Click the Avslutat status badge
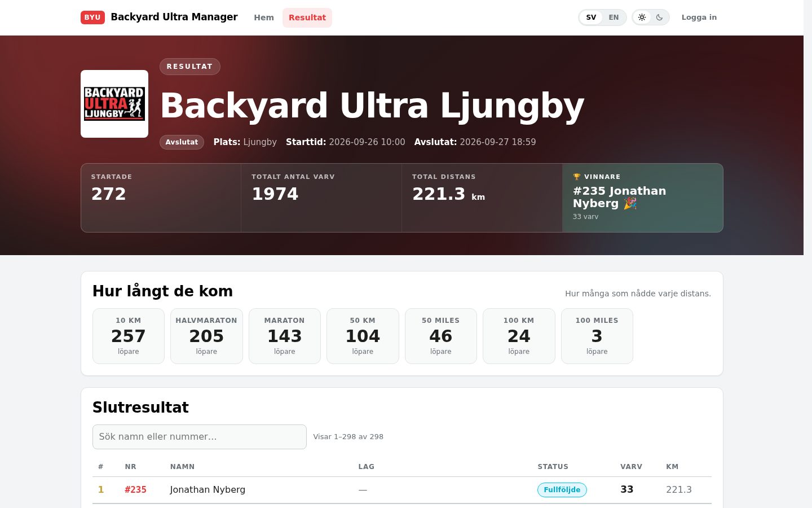812x508 pixels. point(182,142)
